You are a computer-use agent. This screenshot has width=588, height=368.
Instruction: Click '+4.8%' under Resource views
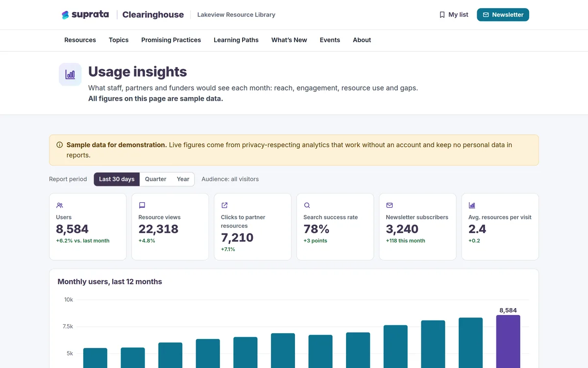(147, 241)
